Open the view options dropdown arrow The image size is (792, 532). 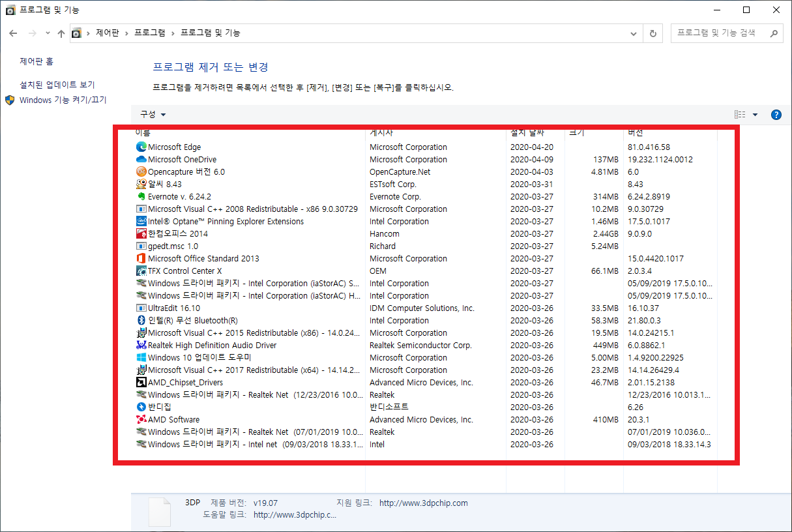coord(755,115)
